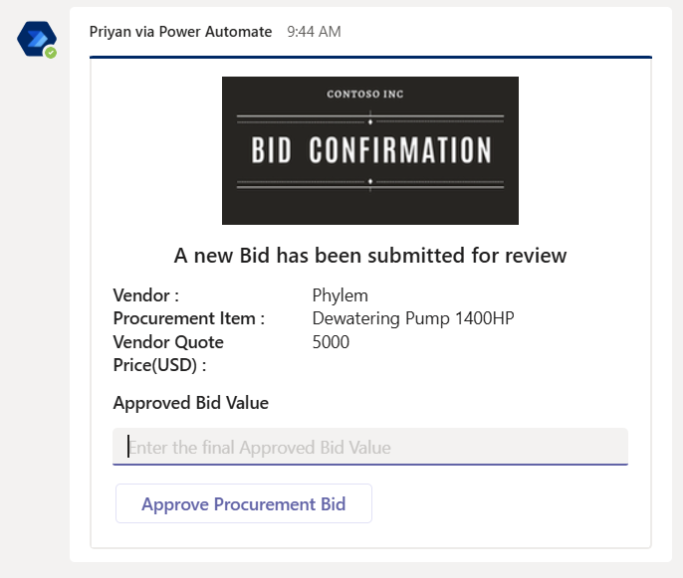Click the Vendor label
The image size is (683, 578).
146,295
